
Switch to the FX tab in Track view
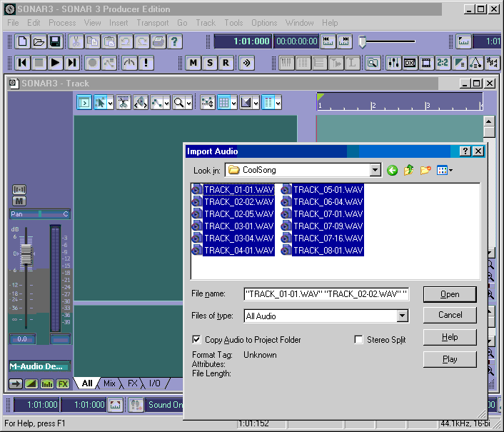pyautogui.click(x=133, y=383)
